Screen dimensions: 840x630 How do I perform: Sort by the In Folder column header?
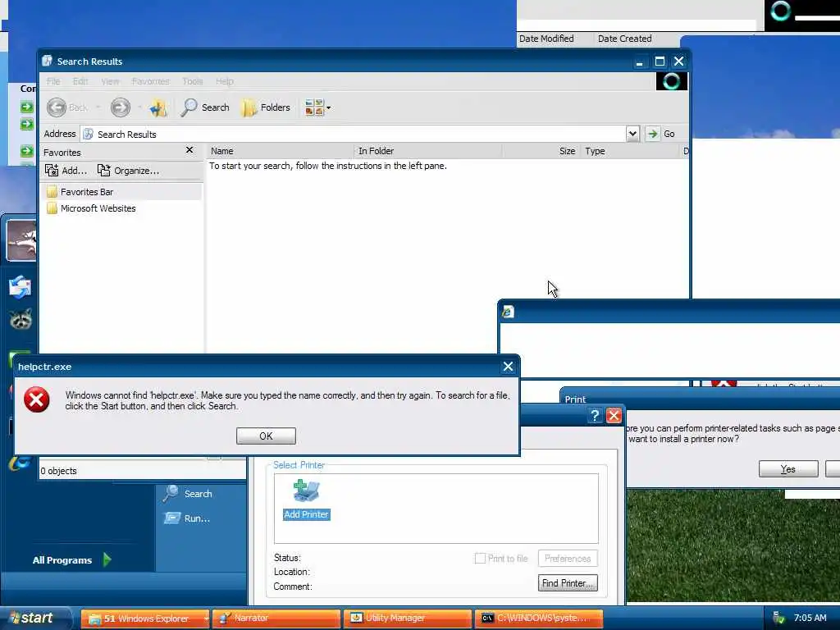(x=428, y=151)
